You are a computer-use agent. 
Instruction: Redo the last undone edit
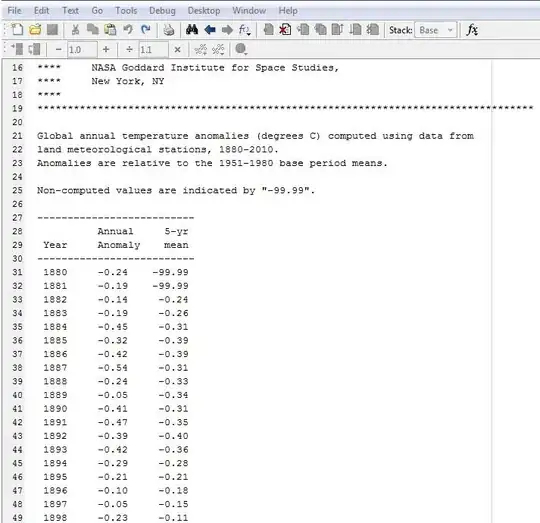tap(146, 30)
